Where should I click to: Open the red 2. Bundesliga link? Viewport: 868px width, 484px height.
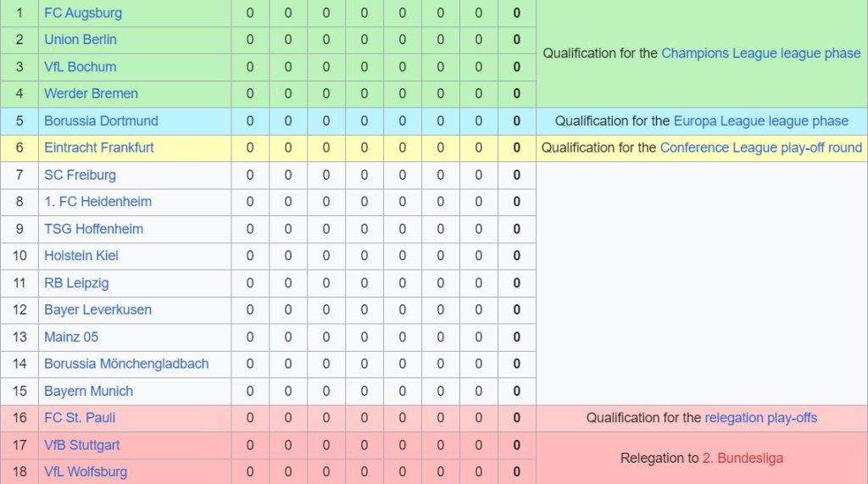(743, 459)
